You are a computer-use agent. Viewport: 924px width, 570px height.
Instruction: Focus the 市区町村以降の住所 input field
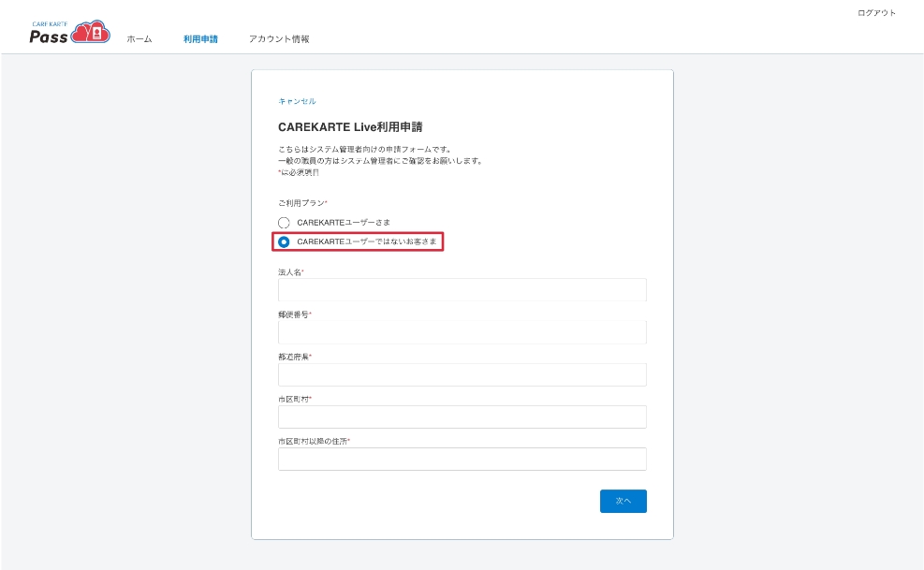462,459
